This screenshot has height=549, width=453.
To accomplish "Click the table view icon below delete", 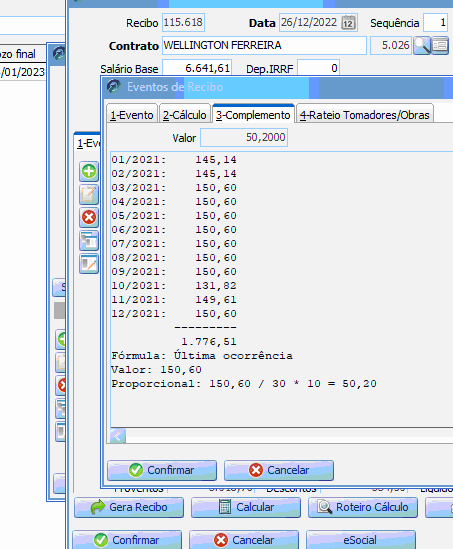I will pyautogui.click(x=89, y=241).
